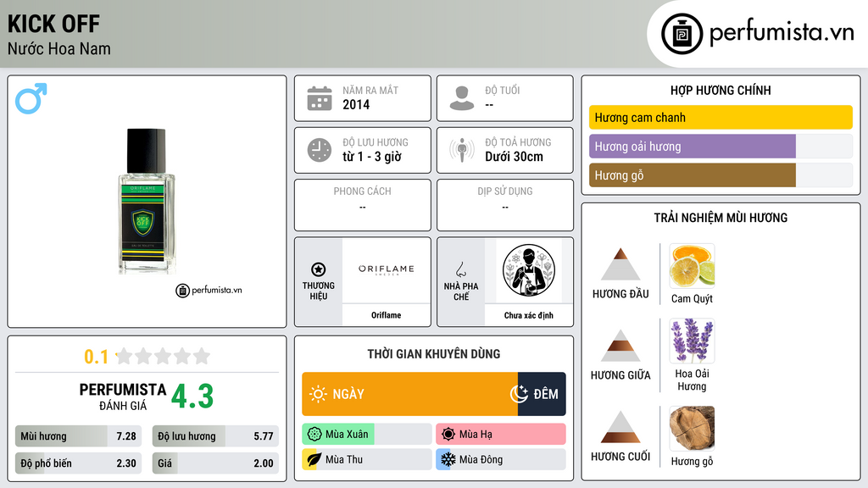Click the Mùi hương 7.28 rating bar
Image resolution: width=868 pixels, height=488 pixels.
click(79, 436)
